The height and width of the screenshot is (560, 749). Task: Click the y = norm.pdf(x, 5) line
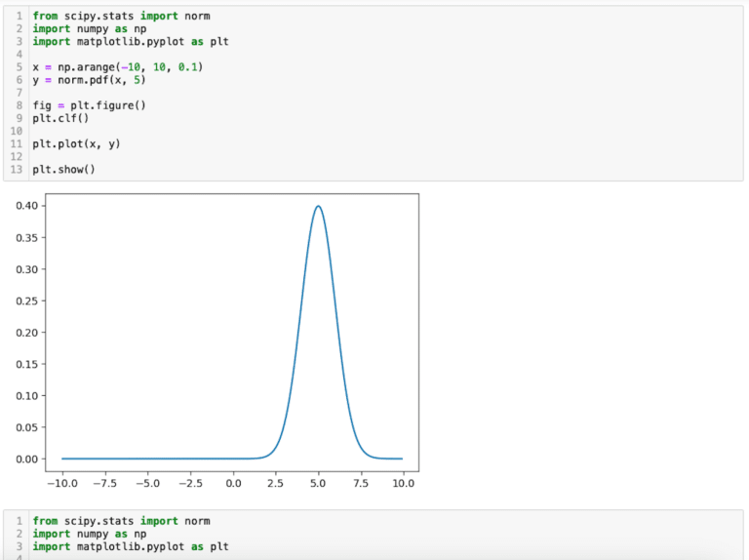pos(88,80)
